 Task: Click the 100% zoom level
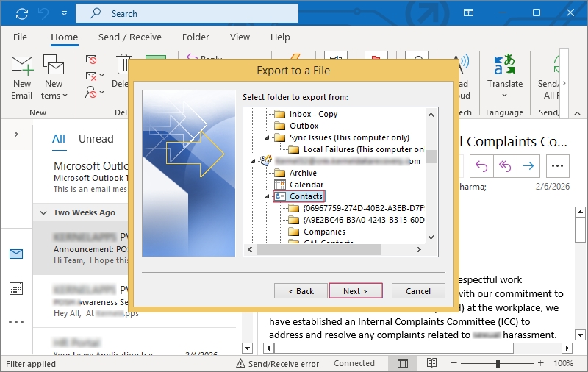(563, 363)
